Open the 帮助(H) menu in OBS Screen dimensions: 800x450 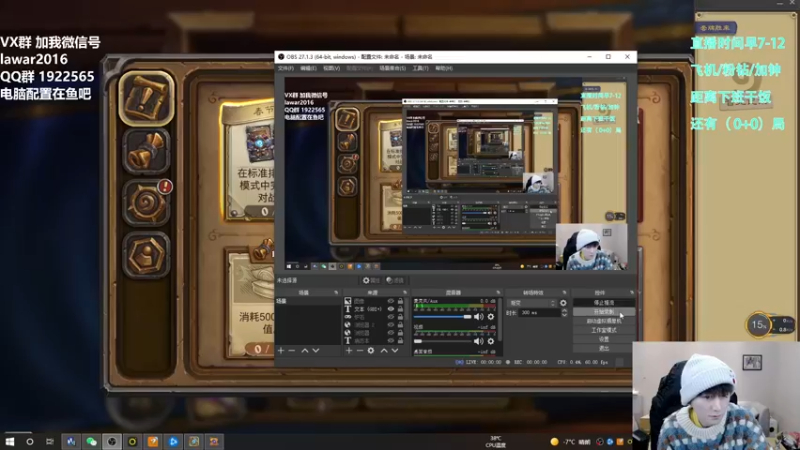click(444, 68)
